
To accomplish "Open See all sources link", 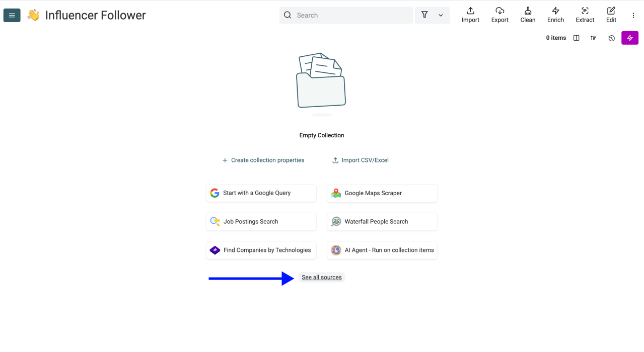I will [321, 278].
